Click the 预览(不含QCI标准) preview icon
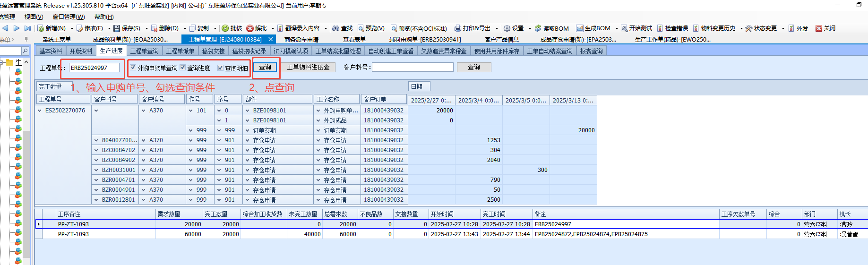This screenshot has height=265, width=868. tap(394, 28)
